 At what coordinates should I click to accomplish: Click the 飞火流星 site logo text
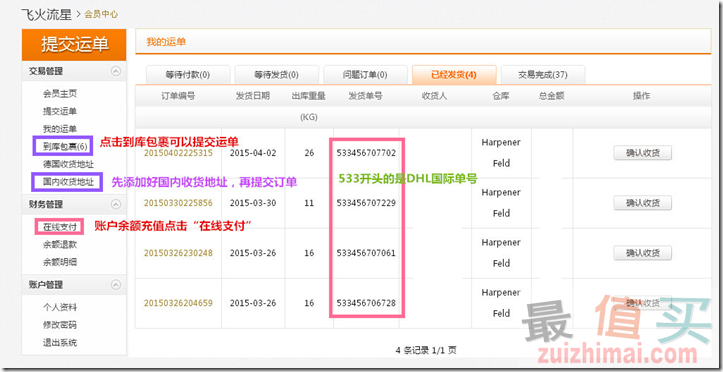click(47, 14)
